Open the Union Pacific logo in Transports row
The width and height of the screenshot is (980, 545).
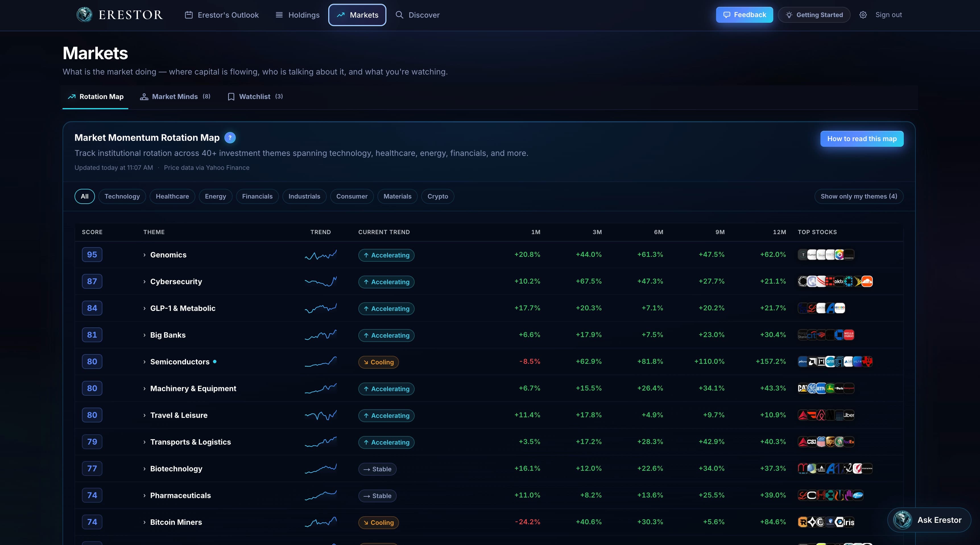(821, 441)
